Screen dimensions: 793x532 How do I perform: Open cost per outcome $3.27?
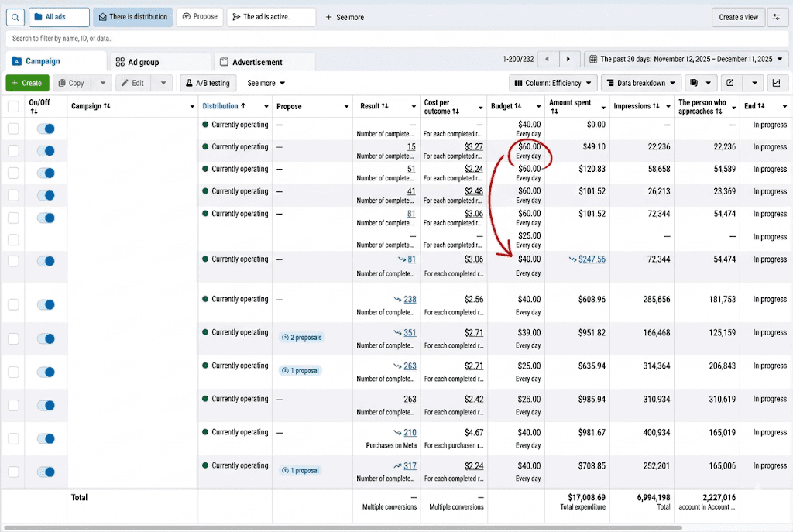(x=474, y=146)
